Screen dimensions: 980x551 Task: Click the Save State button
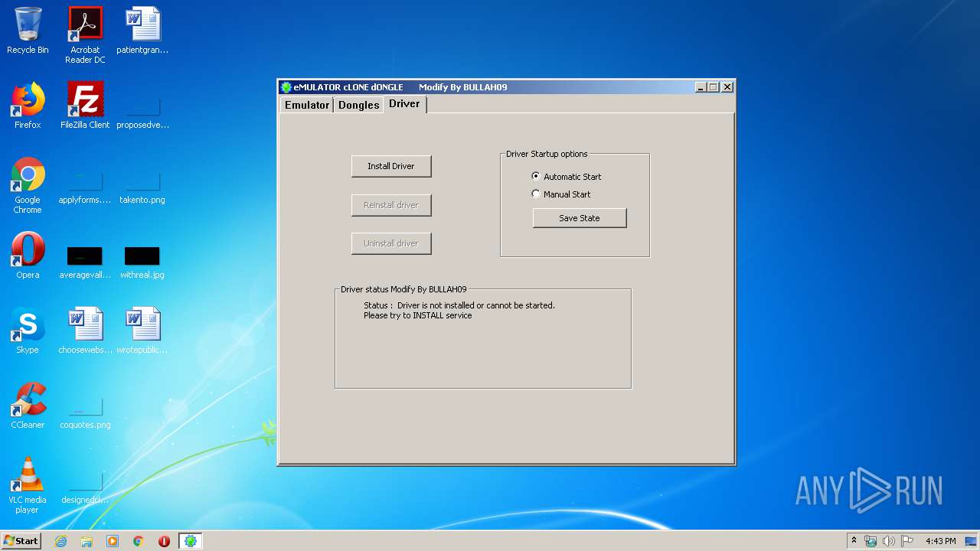[580, 218]
